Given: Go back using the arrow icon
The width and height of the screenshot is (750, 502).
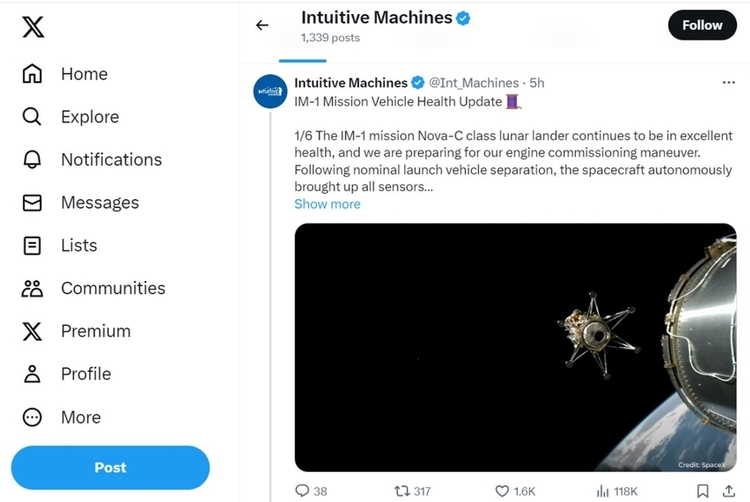Looking at the screenshot, I should click(x=262, y=25).
